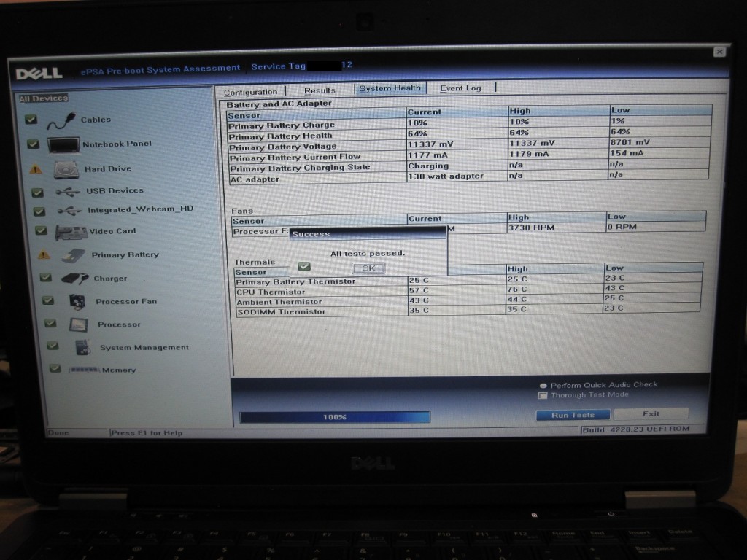Select the Processor chip icon

point(79,324)
